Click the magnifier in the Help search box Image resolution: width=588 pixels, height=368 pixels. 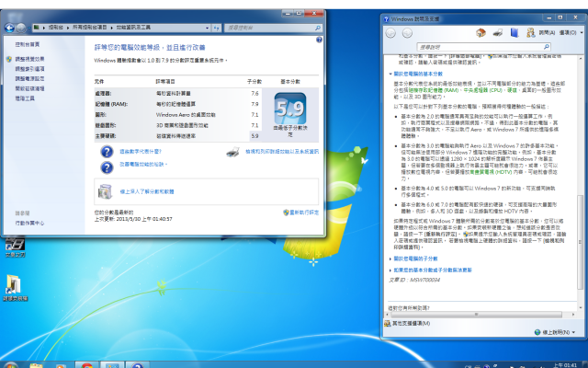coord(547,47)
